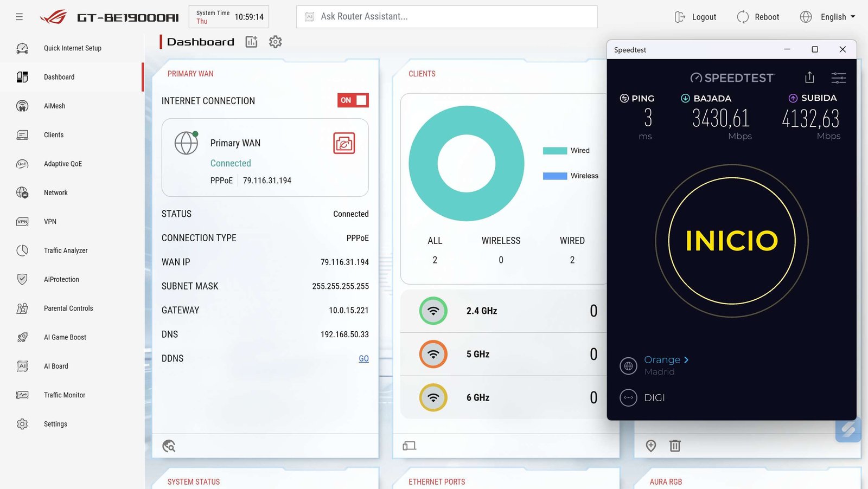Open the add widget chart icon
This screenshot has width=868, height=489.
pyautogui.click(x=251, y=42)
